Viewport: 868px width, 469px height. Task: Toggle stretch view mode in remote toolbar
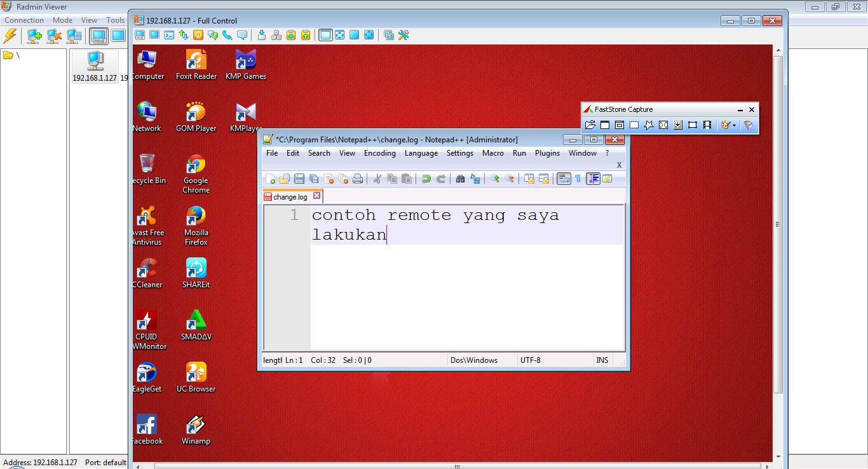pos(340,35)
